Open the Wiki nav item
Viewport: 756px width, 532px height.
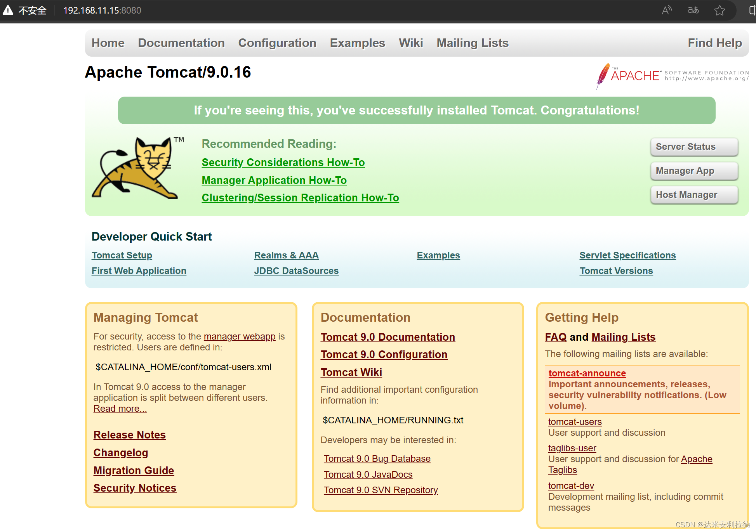(411, 43)
